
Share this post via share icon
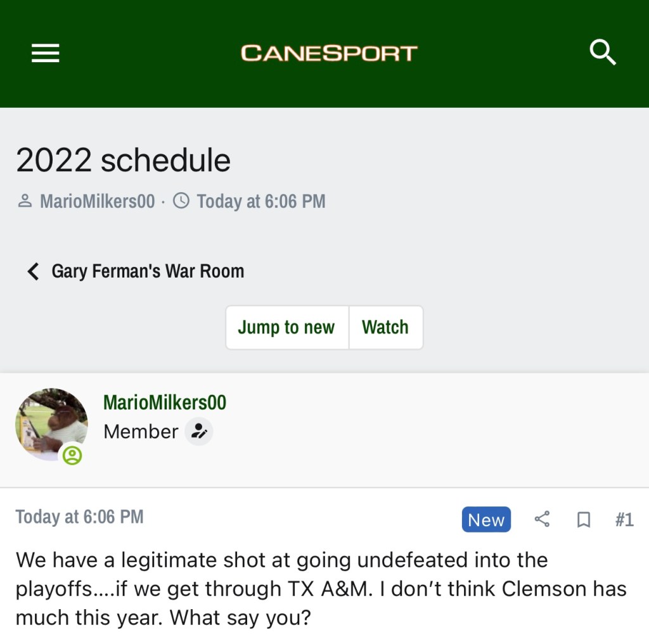pos(542,520)
